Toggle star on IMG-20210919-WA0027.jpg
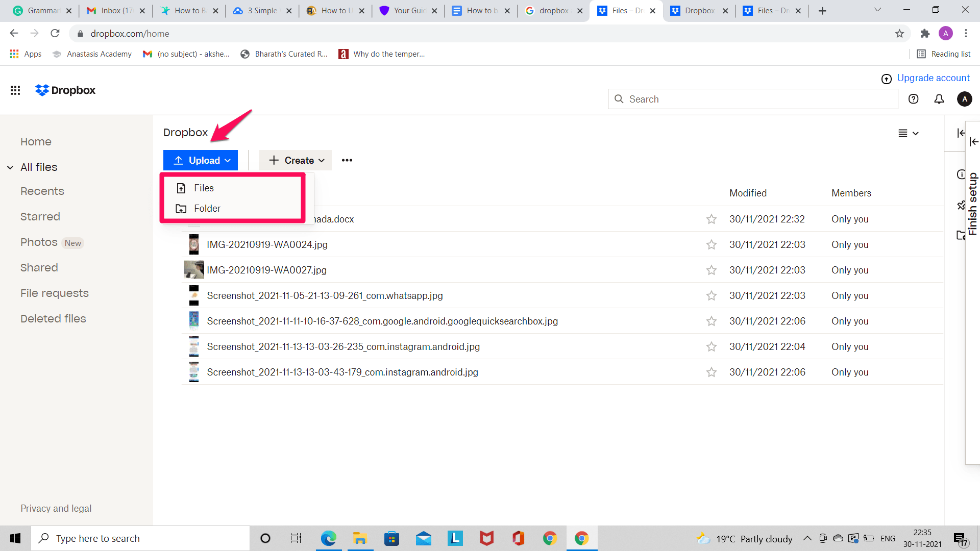 tap(711, 270)
